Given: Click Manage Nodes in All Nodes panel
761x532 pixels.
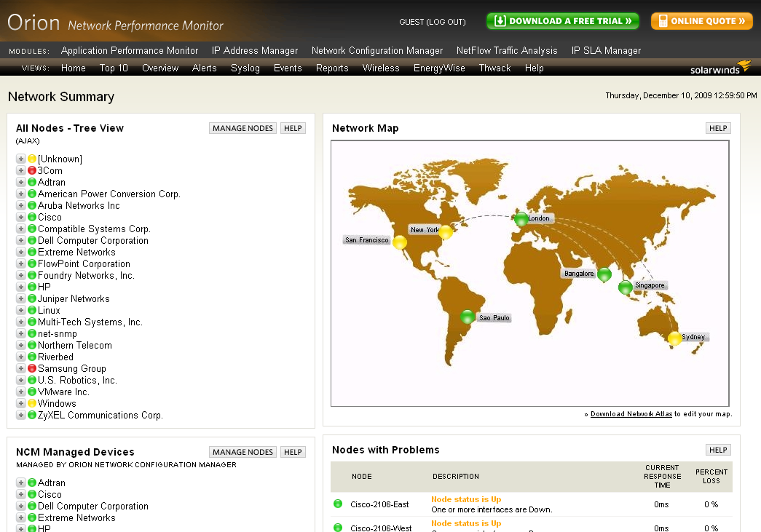Looking at the screenshot, I should 243,128.
